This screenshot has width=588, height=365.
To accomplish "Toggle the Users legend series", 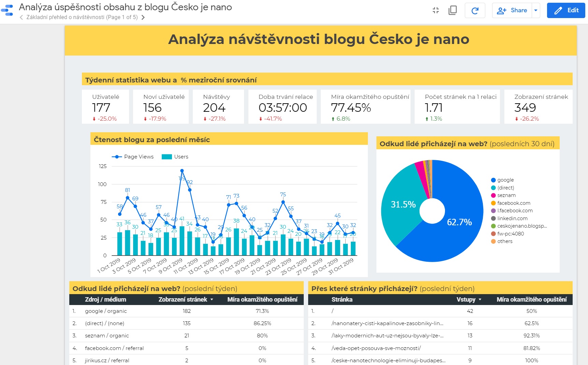I will tap(175, 157).
